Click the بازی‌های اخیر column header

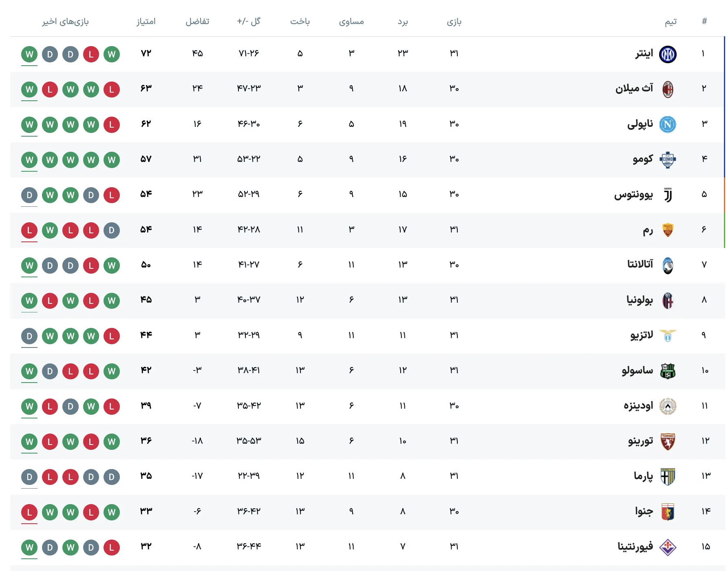click(x=65, y=22)
